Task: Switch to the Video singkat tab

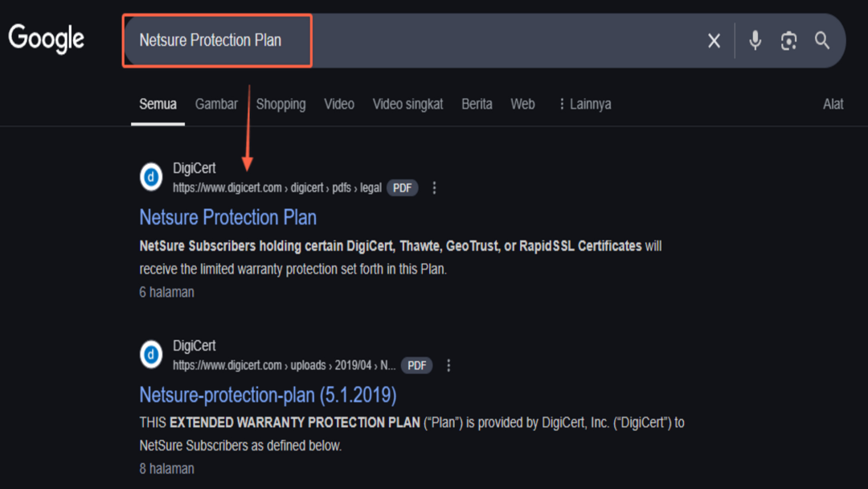Action: pyautogui.click(x=407, y=104)
